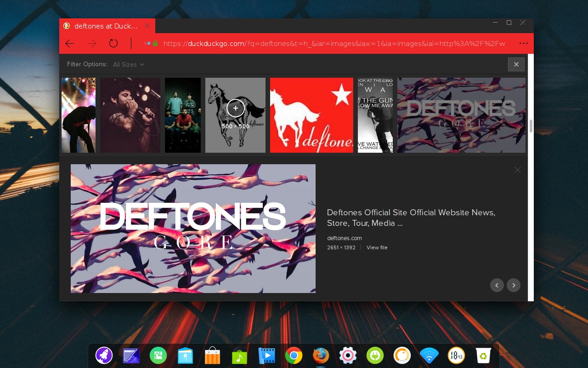Show the previous image

click(x=497, y=285)
